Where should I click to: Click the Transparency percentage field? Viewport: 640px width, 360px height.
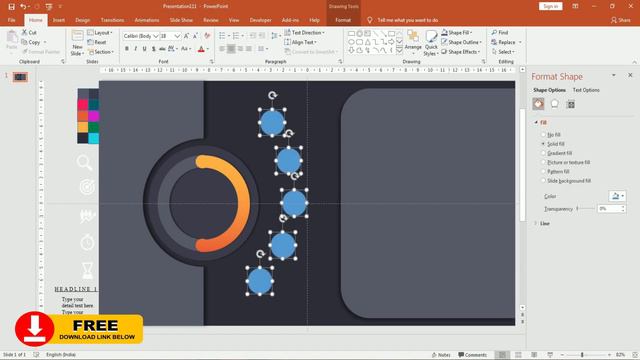click(x=609, y=209)
